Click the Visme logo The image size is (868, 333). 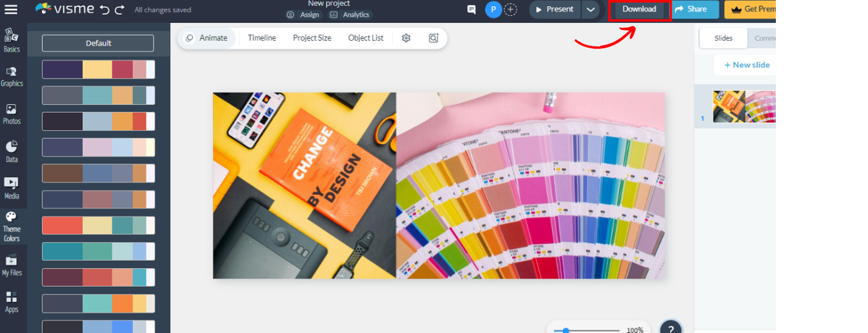pos(63,9)
